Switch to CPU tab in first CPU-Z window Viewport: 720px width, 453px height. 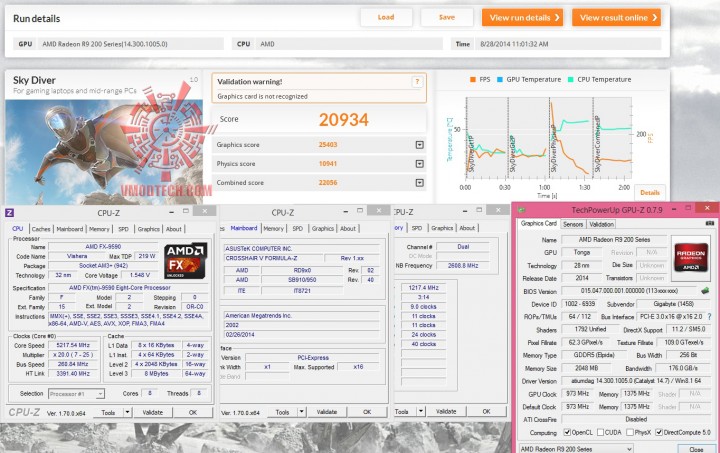pos(17,229)
